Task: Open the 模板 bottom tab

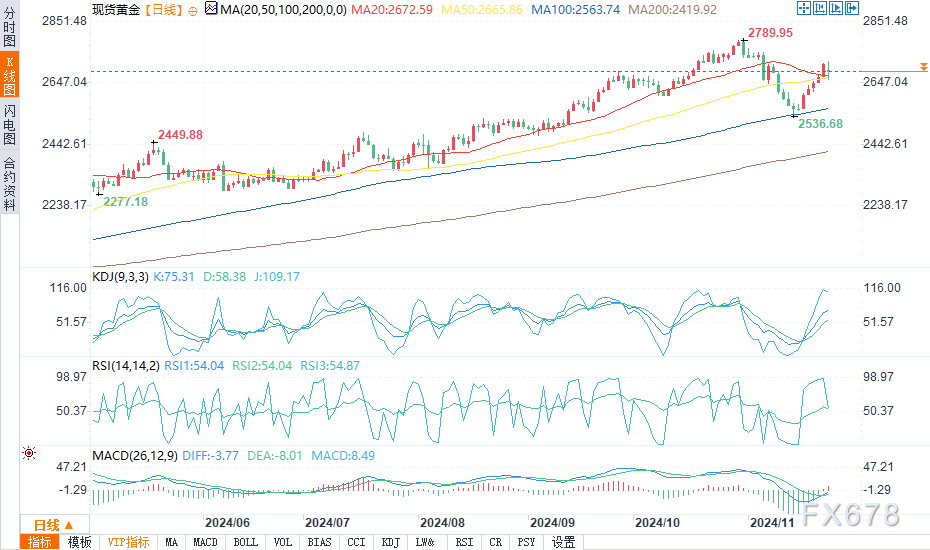Action: [x=79, y=542]
